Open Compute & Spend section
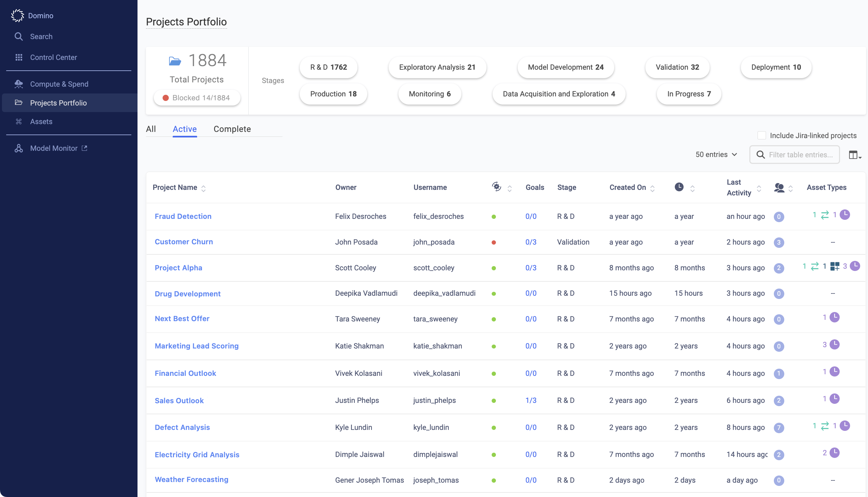The height and width of the screenshot is (497, 868). coord(59,84)
